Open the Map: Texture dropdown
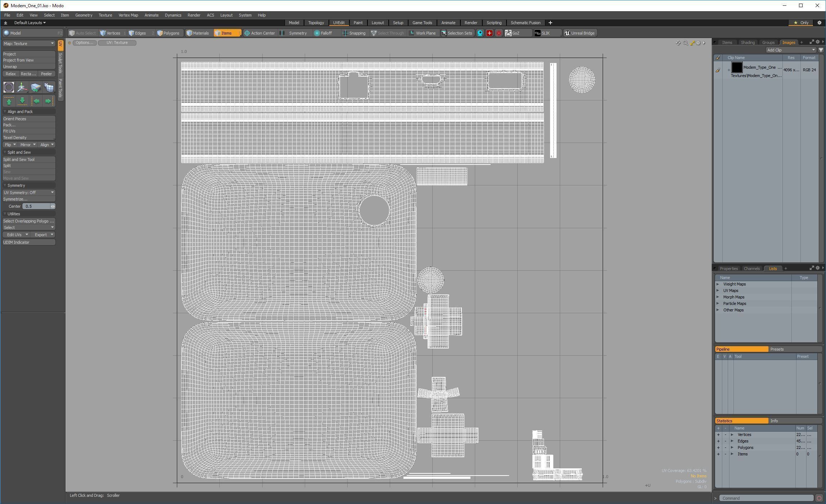Viewport: 826px width, 504px height. (28, 44)
